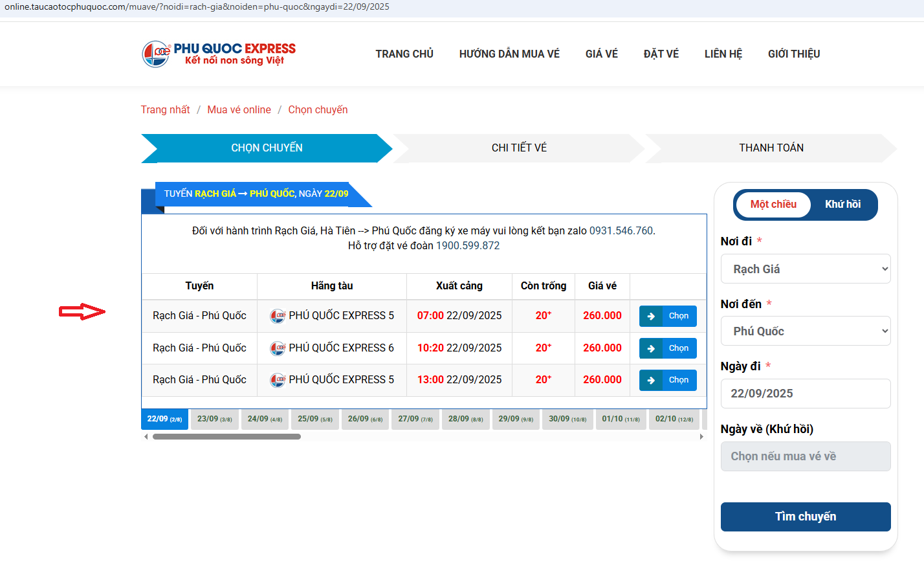924x569 pixels.
Task: Click left arrow of date scrollbar
Action: click(146, 437)
